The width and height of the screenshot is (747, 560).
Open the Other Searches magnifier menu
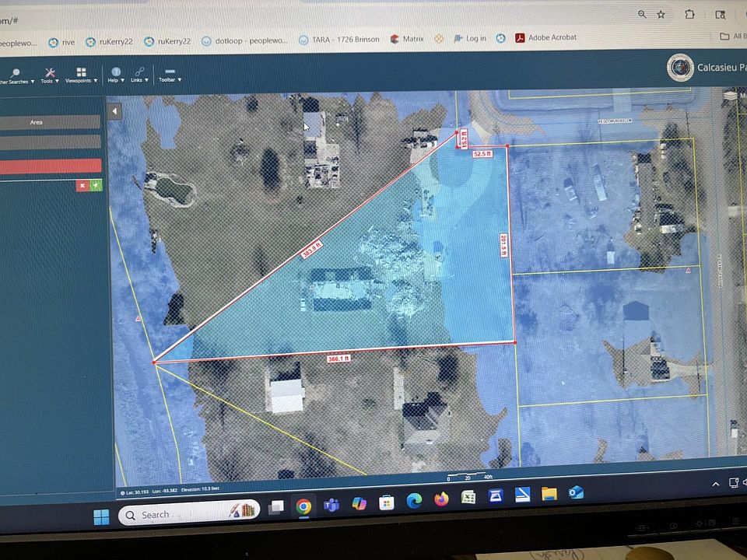coord(15,73)
